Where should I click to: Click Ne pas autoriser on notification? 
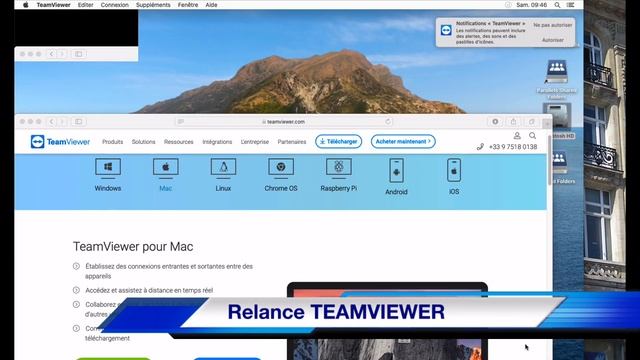pos(553,25)
